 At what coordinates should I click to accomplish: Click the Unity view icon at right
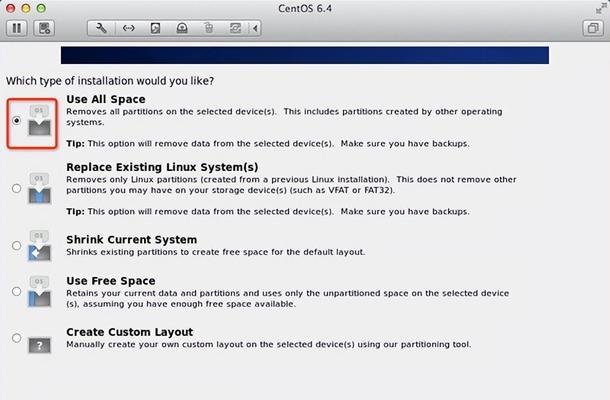click(593, 28)
